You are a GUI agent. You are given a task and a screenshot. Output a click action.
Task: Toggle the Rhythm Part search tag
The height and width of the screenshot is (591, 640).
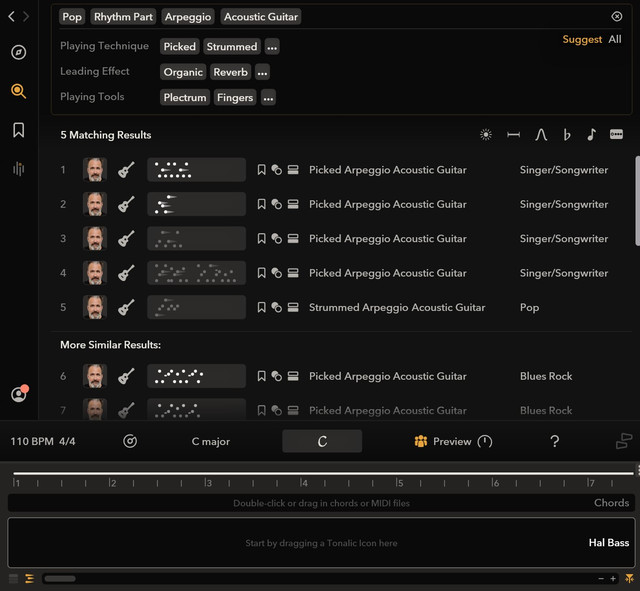click(x=123, y=17)
